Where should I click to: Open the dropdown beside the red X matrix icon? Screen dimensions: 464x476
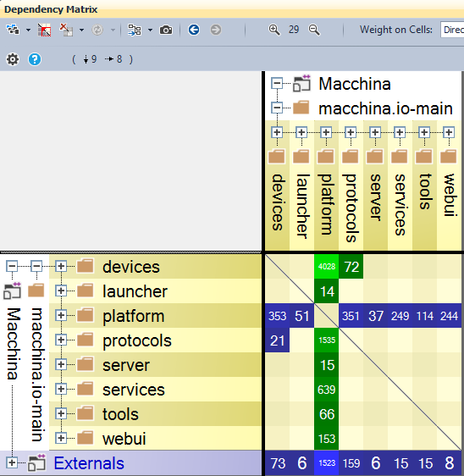81,30
